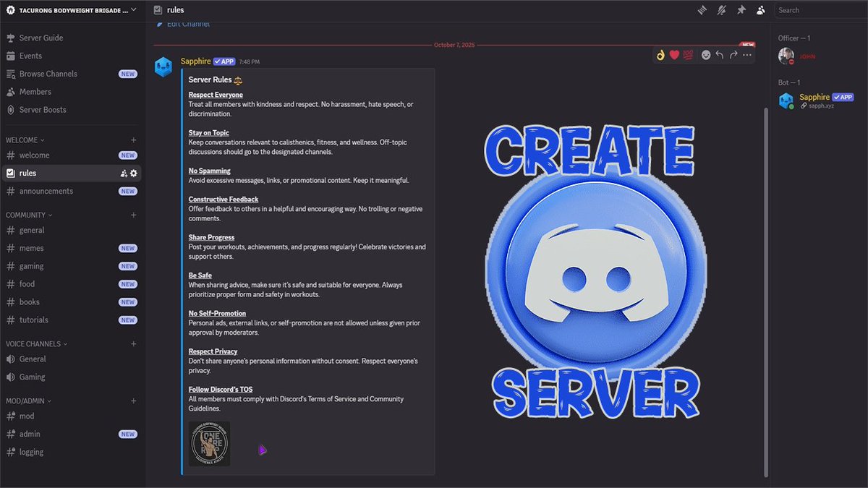This screenshot has width=868, height=488.
Task: Collapse the MOD/ADMIN category
Action: 27,401
